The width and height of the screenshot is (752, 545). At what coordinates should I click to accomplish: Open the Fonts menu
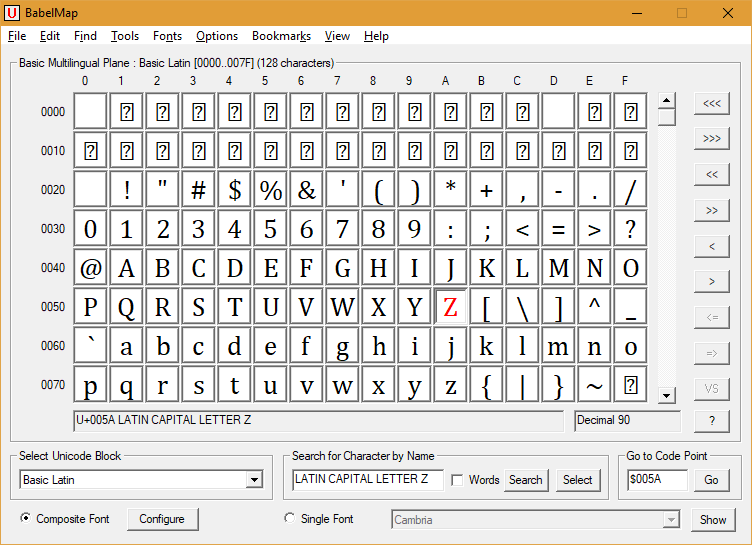click(167, 36)
